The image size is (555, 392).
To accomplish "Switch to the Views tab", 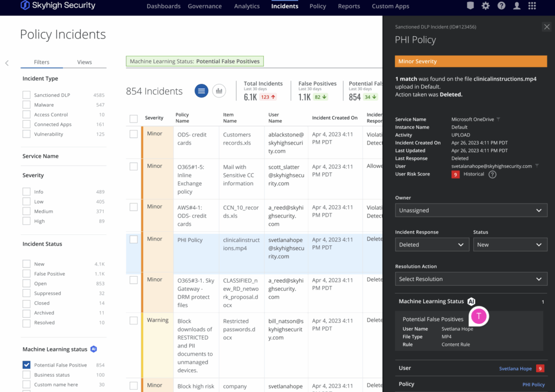I will pos(85,62).
